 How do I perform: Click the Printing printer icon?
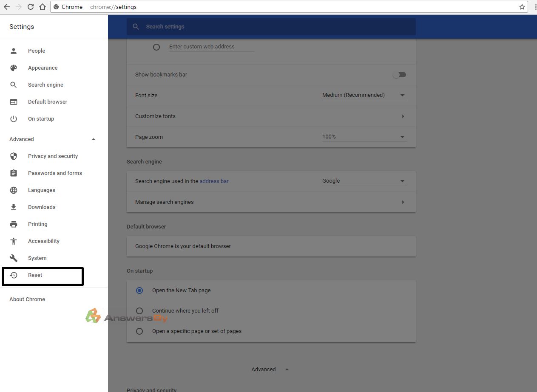14,224
